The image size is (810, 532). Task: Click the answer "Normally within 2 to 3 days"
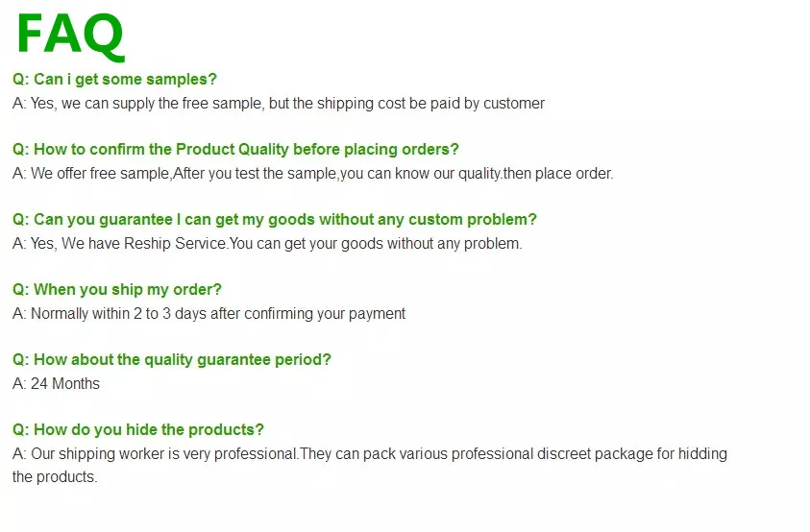click(x=209, y=314)
